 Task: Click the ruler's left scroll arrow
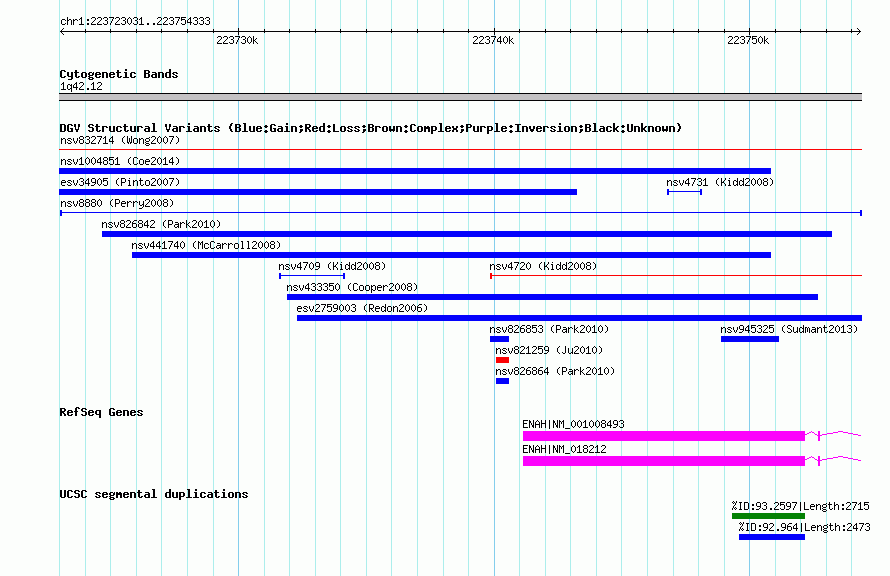click(62, 31)
